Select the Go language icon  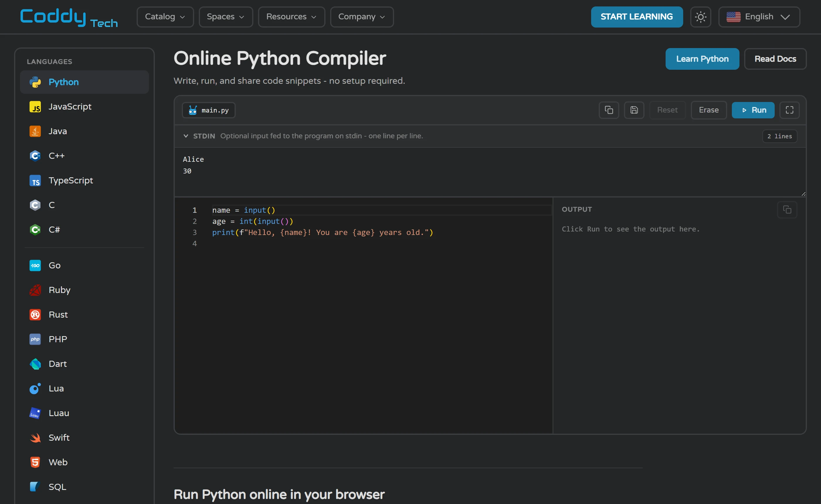35,265
